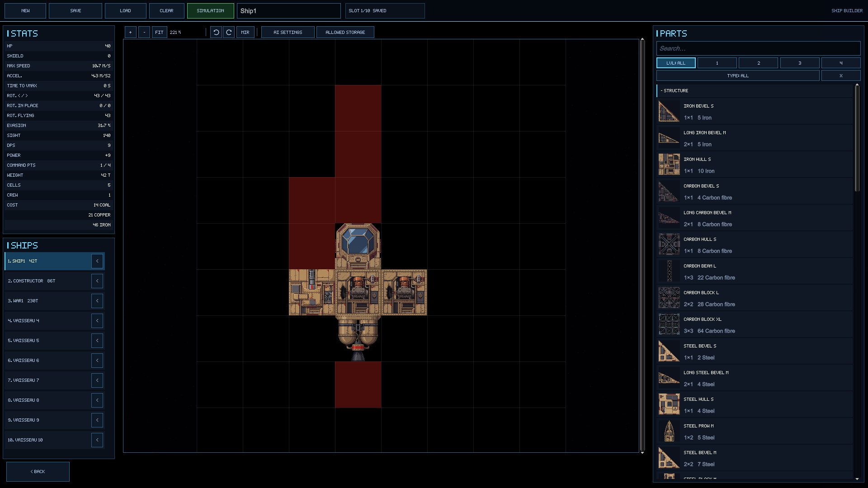Select the Carbon Block L part icon
Screen dimensions: 868x488
point(669,298)
